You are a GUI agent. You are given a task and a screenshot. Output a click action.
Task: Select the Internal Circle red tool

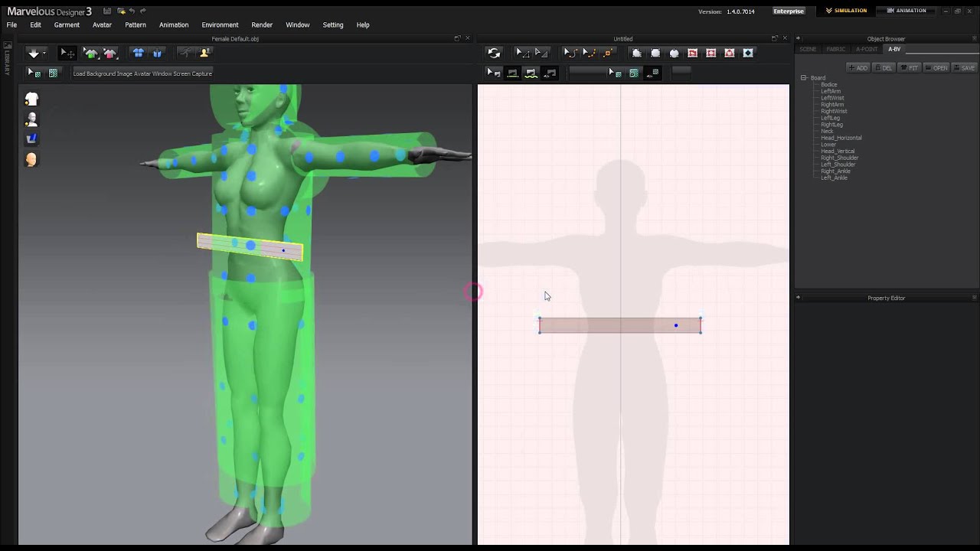coord(730,53)
